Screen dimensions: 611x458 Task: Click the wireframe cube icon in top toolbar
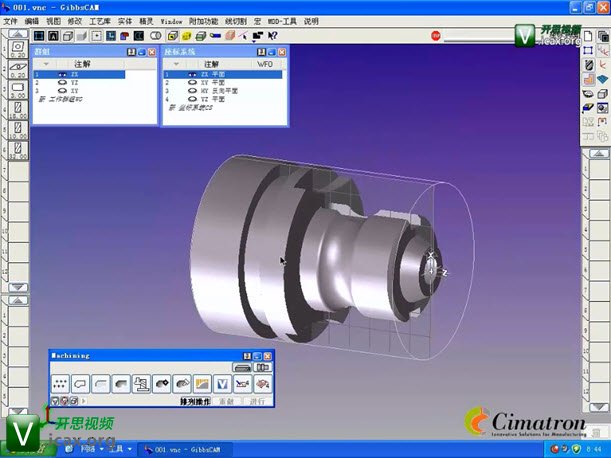click(68, 36)
